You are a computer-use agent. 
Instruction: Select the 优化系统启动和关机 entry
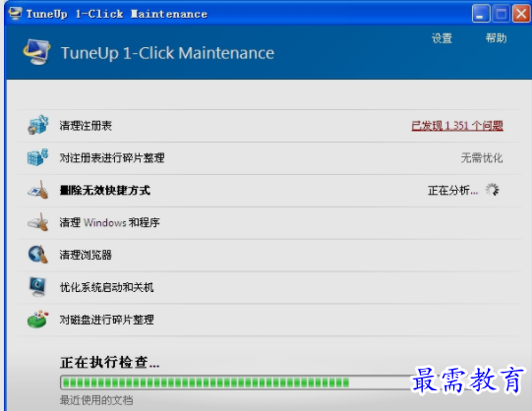pos(106,287)
